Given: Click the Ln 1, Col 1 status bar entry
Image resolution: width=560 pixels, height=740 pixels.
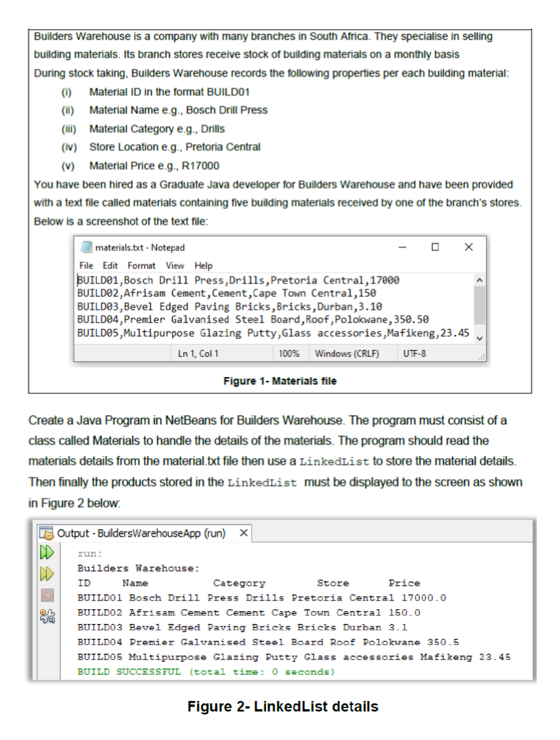Looking at the screenshot, I should coord(198,354).
